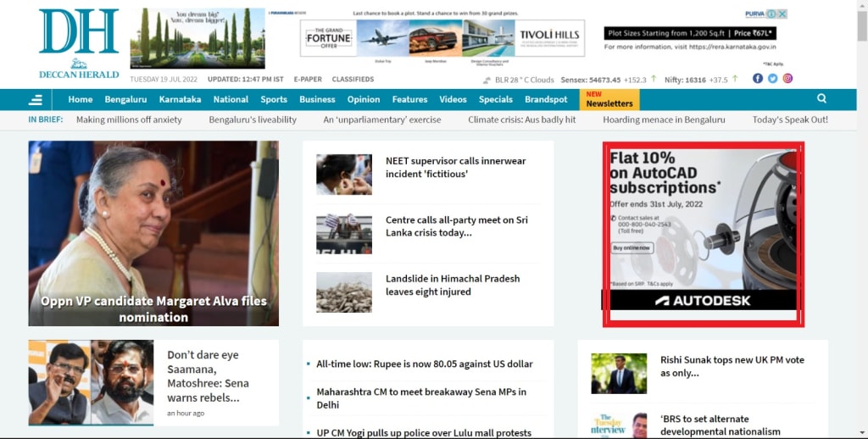Open Landslide in Himachal Pradesh headline
This screenshot has width=868, height=439.
tap(453, 285)
